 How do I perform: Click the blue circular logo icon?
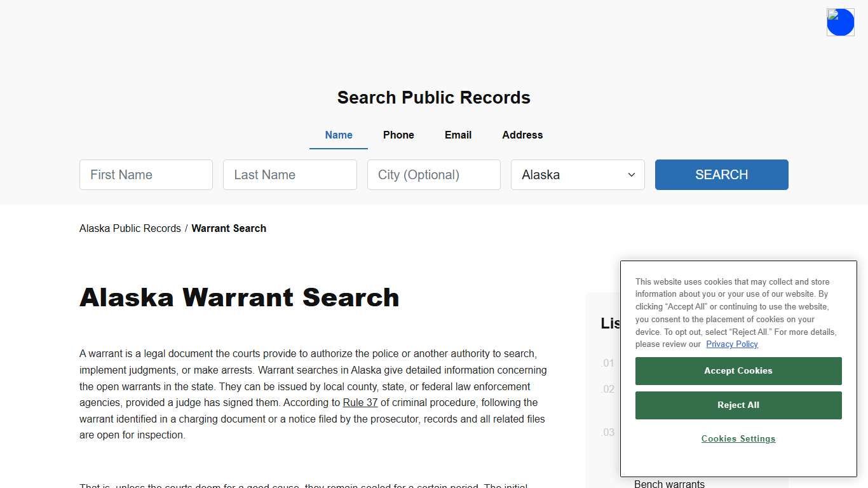[840, 22]
